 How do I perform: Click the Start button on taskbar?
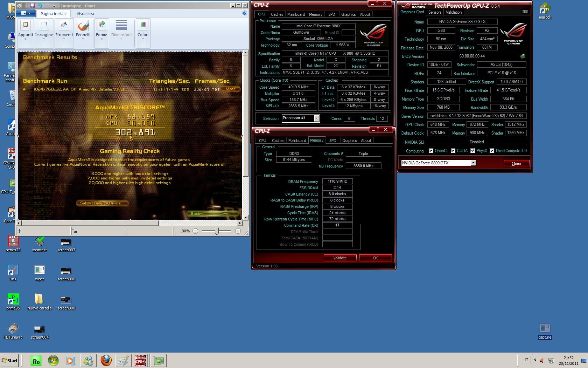click(10, 360)
